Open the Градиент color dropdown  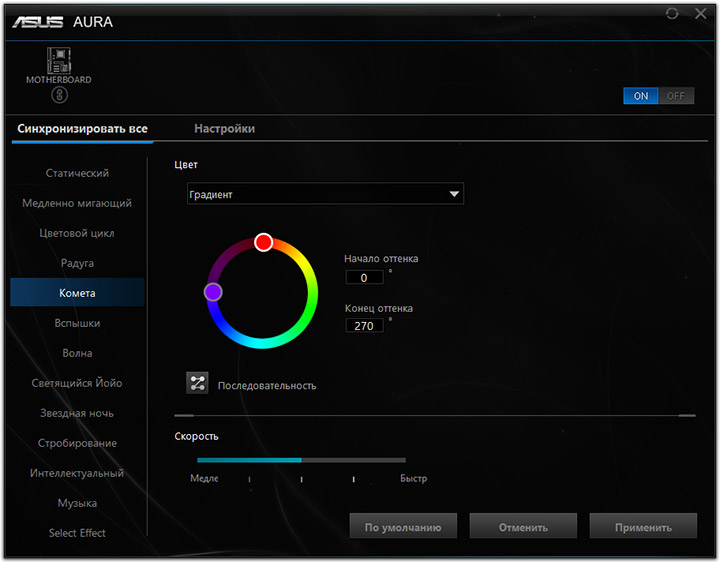(x=325, y=194)
